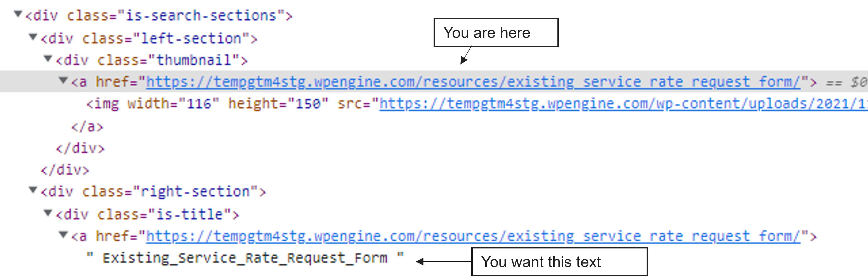Click the 'You want this text' annotation box
The width and height of the screenshot is (868, 280).
559,262
